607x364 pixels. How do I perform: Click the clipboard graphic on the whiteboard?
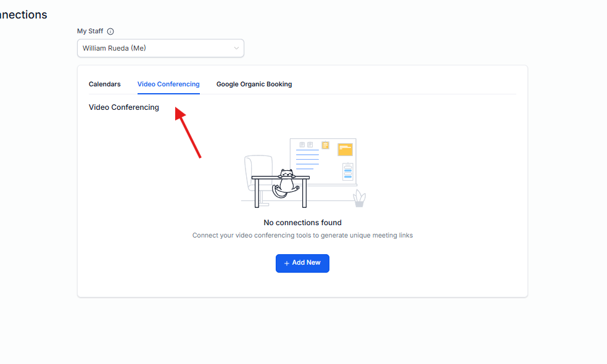[x=347, y=172]
